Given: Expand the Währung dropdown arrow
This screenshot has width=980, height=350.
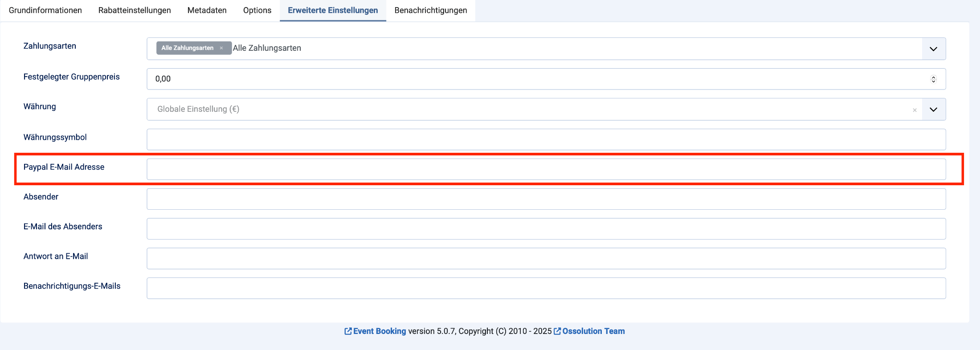Looking at the screenshot, I should coord(934,110).
